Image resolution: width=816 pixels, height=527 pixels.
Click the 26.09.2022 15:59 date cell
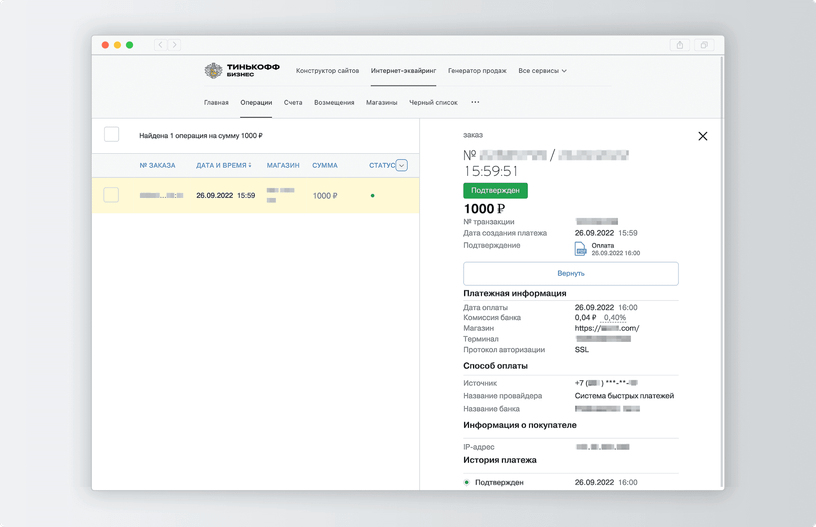pos(225,196)
